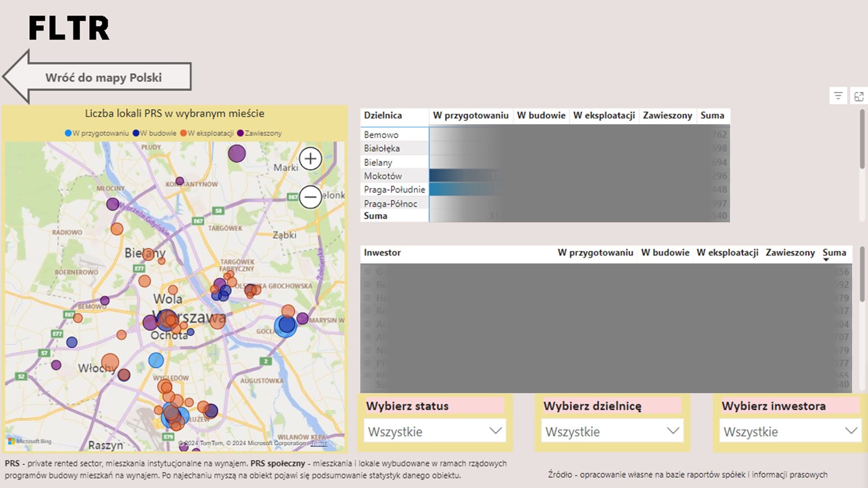Sort by the Dzielnica column header
The height and width of the screenshot is (488, 868).
[x=383, y=116]
